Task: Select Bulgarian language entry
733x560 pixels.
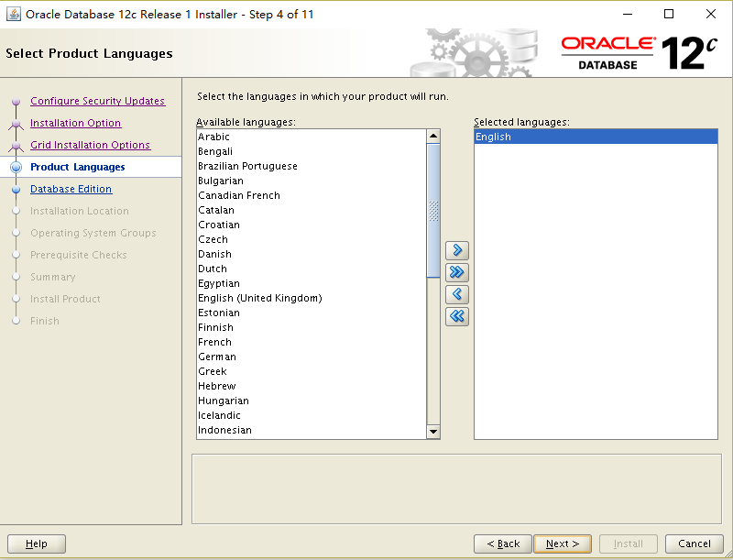Action: [x=312, y=181]
